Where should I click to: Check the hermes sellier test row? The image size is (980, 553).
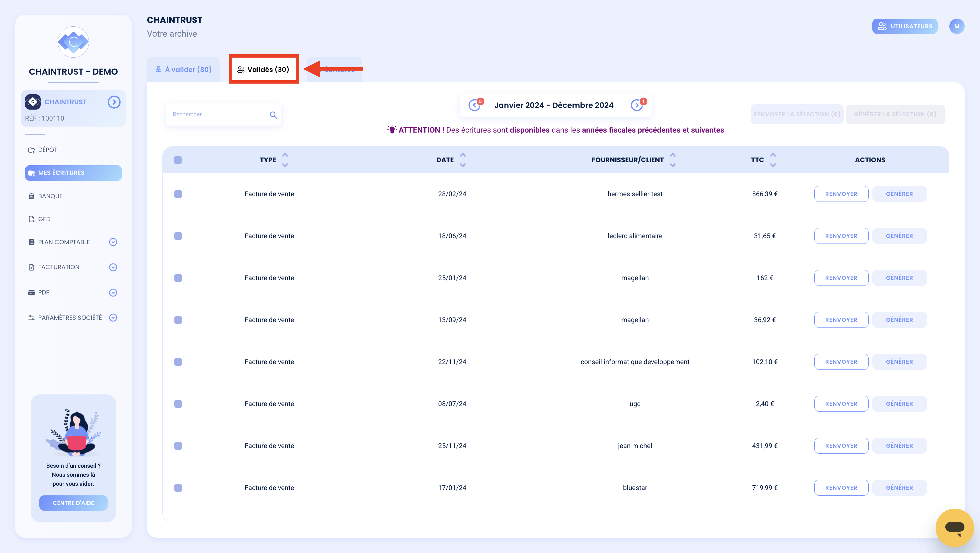[x=178, y=194]
